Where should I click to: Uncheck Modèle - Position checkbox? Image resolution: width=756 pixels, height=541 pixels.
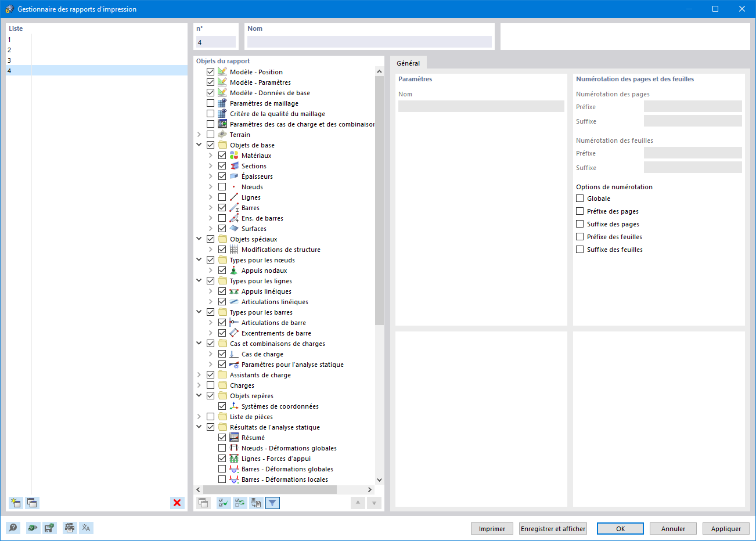(x=211, y=72)
